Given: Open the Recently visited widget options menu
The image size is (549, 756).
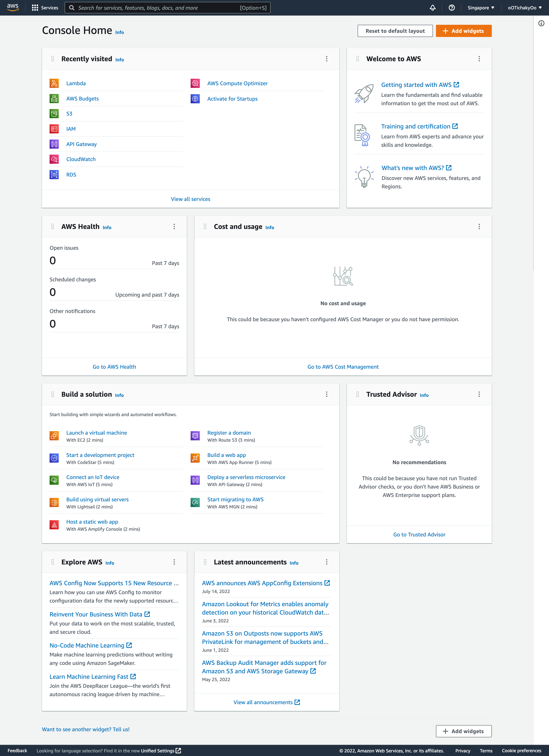Looking at the screenshot, I should [x=327, y=59].
